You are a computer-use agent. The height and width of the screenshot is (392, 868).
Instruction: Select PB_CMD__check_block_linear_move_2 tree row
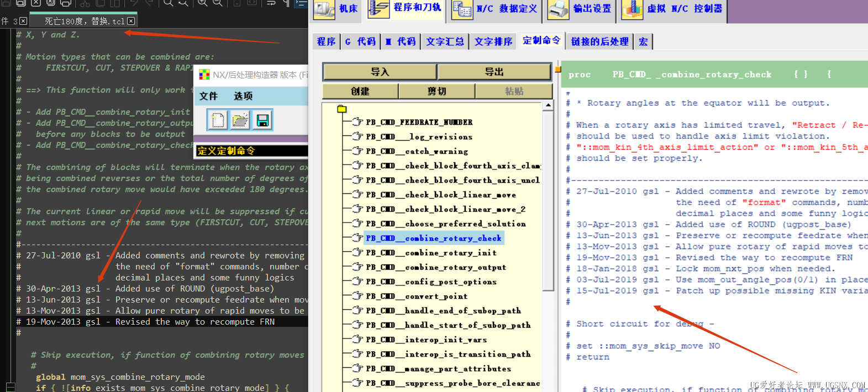(445, 209)
